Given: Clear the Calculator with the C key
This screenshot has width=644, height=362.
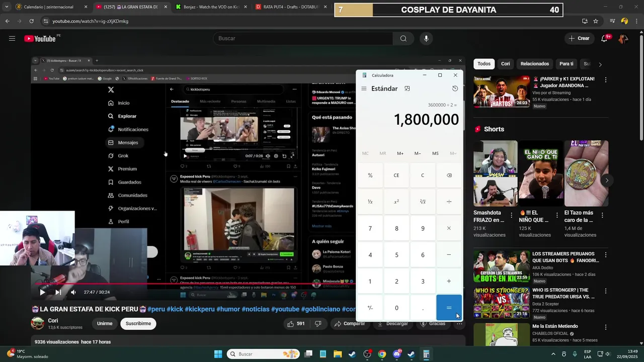Looking at the screenshot, I should click(x=423, y=175).
